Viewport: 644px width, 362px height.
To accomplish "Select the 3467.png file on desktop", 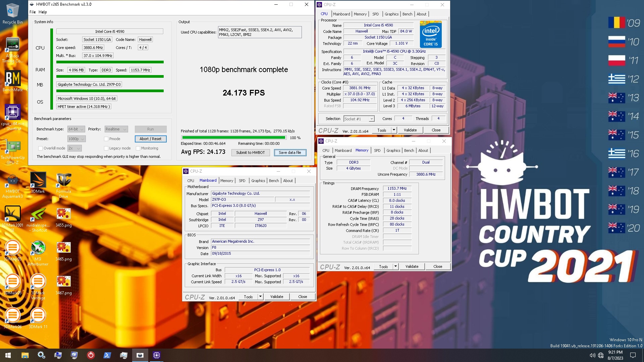I will [63, 285].
